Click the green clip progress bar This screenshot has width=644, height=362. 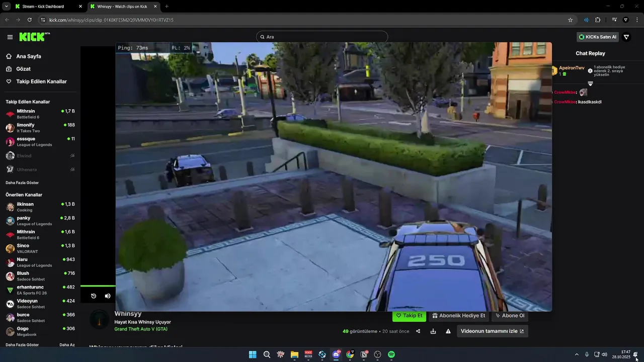(98, 286)
